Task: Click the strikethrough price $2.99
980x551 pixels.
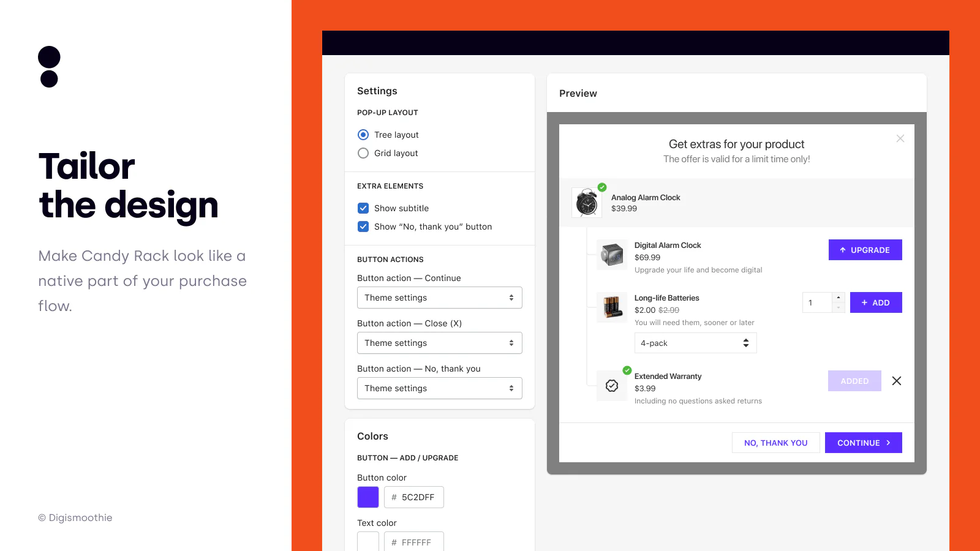Action: pos(669,310)
